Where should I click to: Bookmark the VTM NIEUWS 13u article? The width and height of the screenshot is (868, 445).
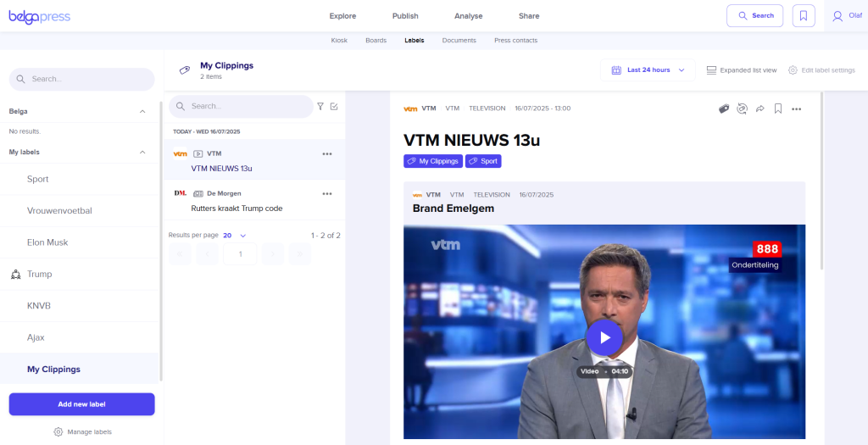point(778,109)
